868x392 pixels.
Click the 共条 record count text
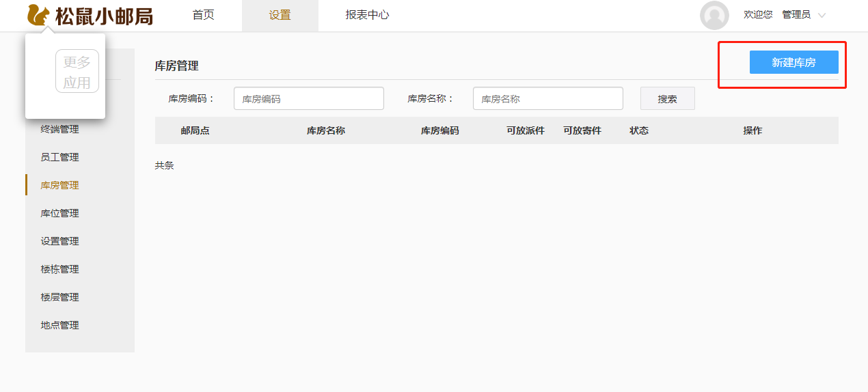(x=165, y=165)
